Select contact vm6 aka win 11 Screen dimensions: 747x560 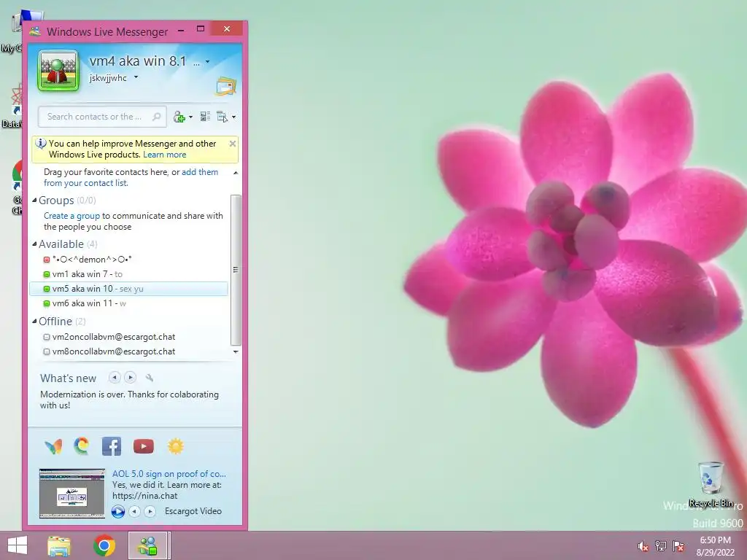[x=128, y=303]
